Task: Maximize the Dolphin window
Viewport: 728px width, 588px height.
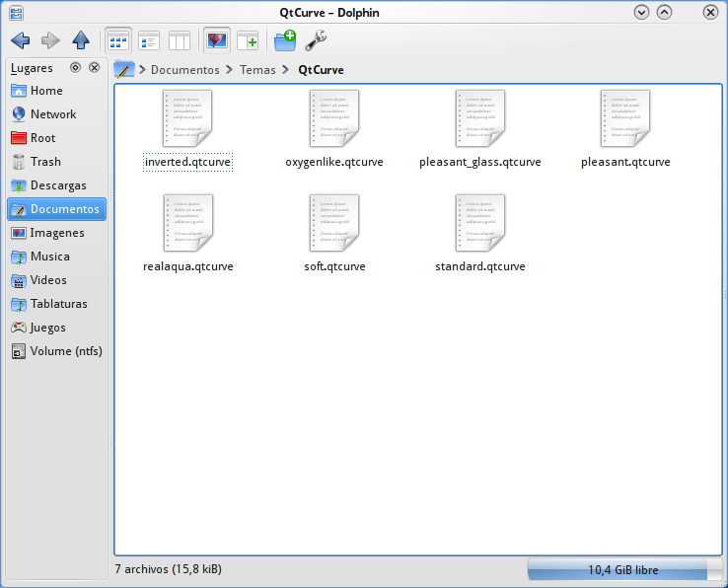Action: pos(665,13)
